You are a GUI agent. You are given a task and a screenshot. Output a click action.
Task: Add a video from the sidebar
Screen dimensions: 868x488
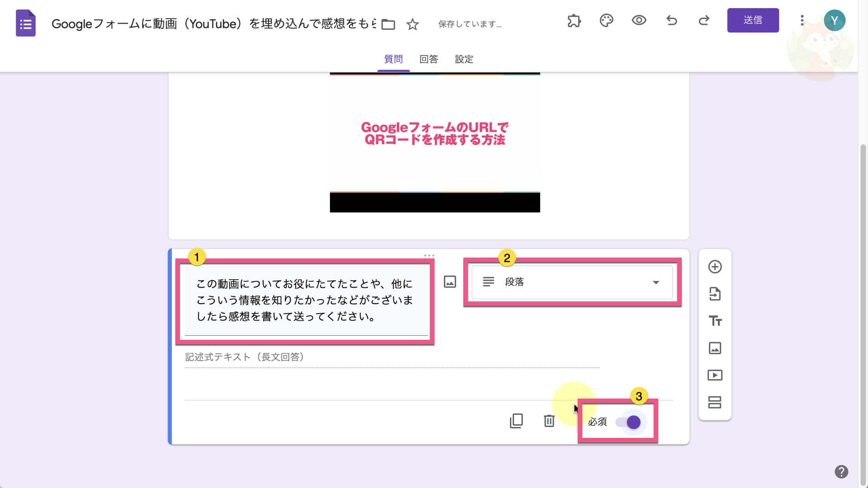715,375
